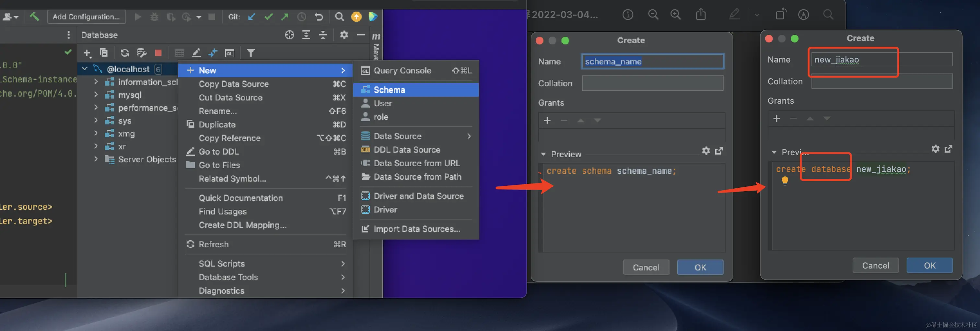980x331 pixels.
Task: Collapse the @localhost data source node
Action: coord(85,69)
